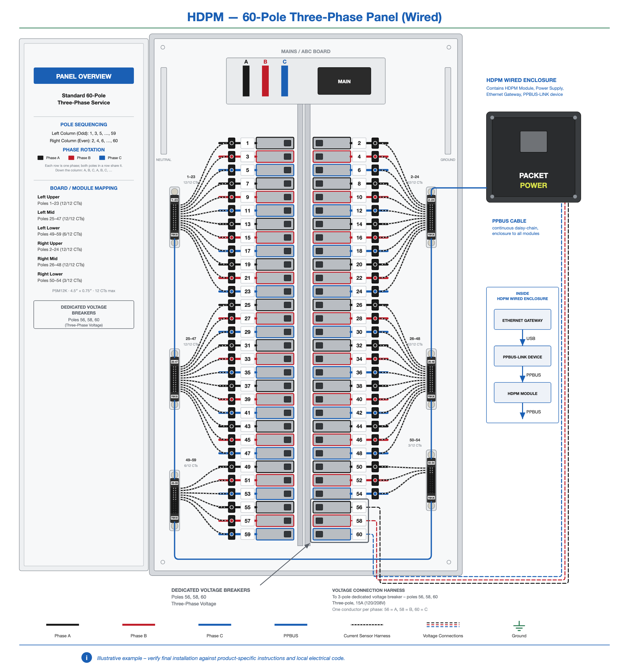
Task: Select the breaker at pole 13
Action: click(275, 224)
